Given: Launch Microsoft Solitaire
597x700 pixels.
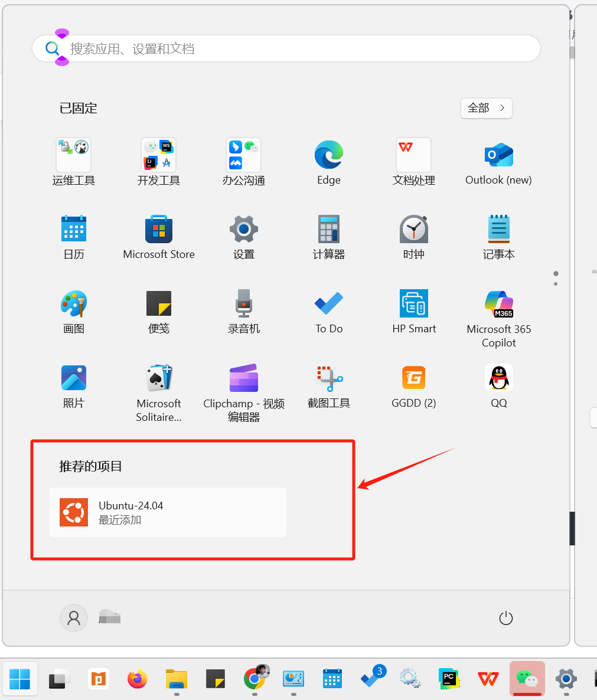Looking at the screenshot, I should 158,393.
